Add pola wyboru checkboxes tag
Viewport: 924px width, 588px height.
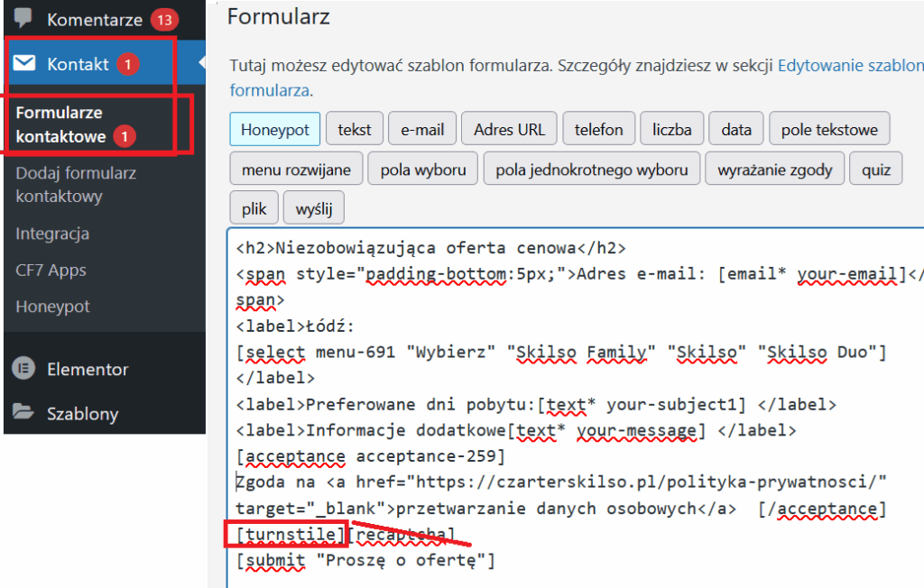(422, 169)
